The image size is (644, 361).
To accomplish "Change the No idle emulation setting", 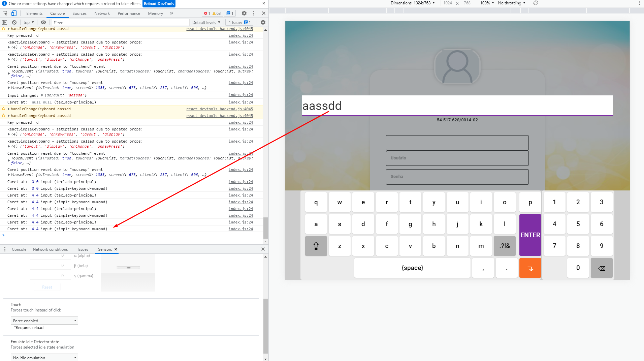I will (x=44, y=357).
